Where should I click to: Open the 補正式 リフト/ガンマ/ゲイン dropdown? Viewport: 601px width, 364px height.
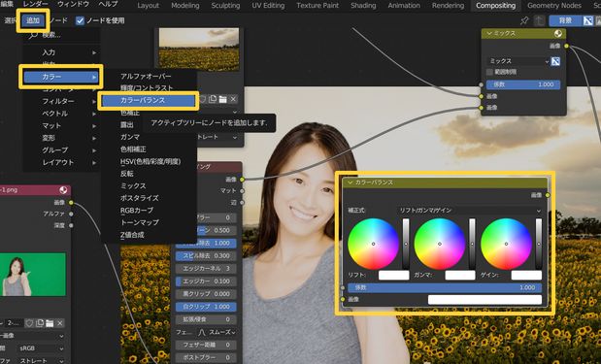[x=470, y=211]
